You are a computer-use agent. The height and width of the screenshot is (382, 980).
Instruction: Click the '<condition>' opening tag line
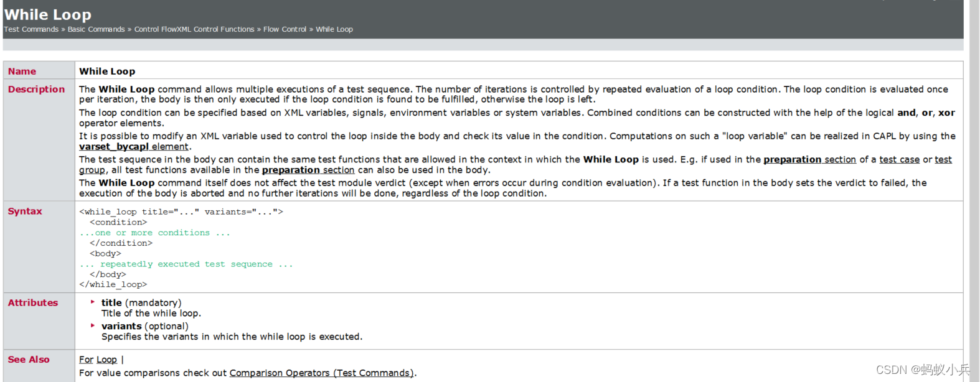(x=118, y=223)
